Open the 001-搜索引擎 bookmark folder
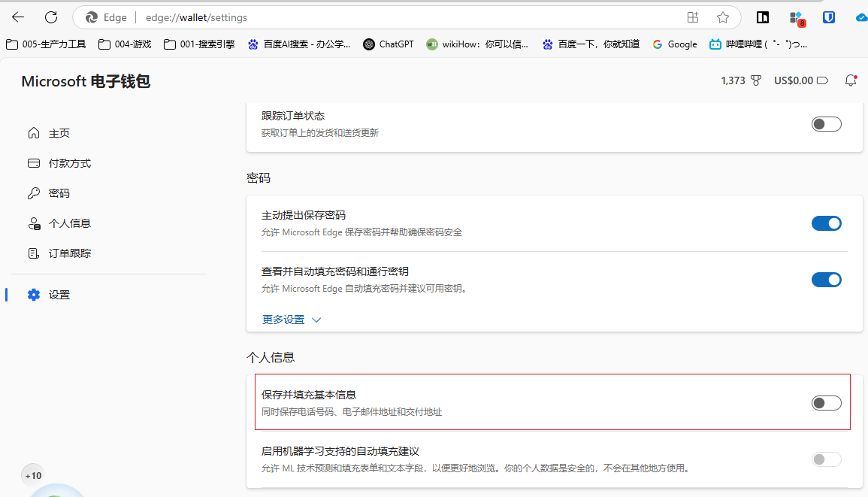Image resolution: width=868 pixels, height=497 pixels. pyautogui.click(x=199, y=44)
